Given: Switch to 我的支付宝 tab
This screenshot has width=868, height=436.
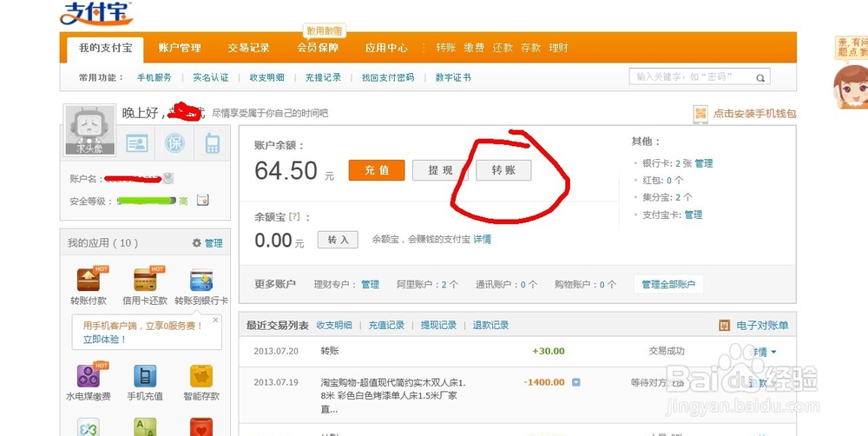Looking at the screenshot, I should point(105,48).
